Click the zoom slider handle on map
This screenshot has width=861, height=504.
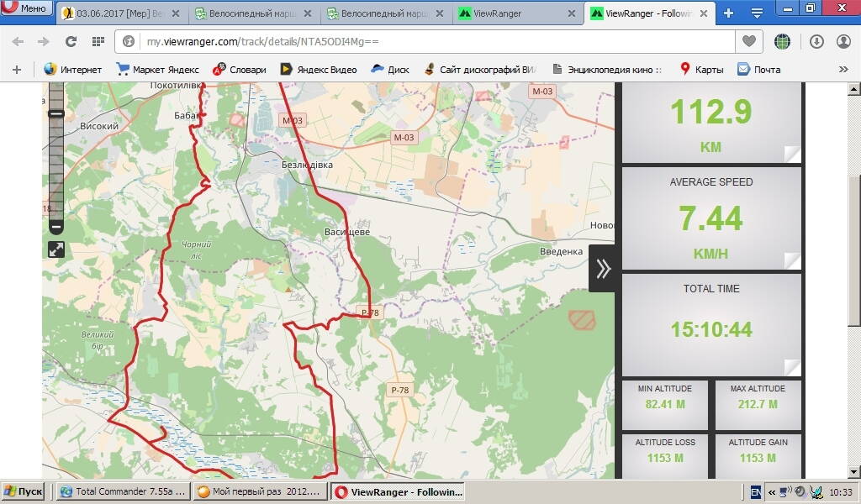tap(56, 113)
